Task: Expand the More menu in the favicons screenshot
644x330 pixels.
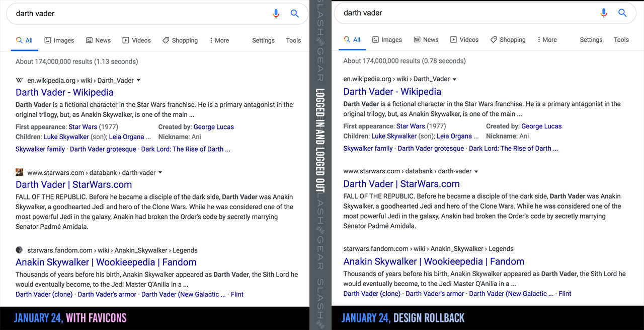Action: click(x=219, y=40)
